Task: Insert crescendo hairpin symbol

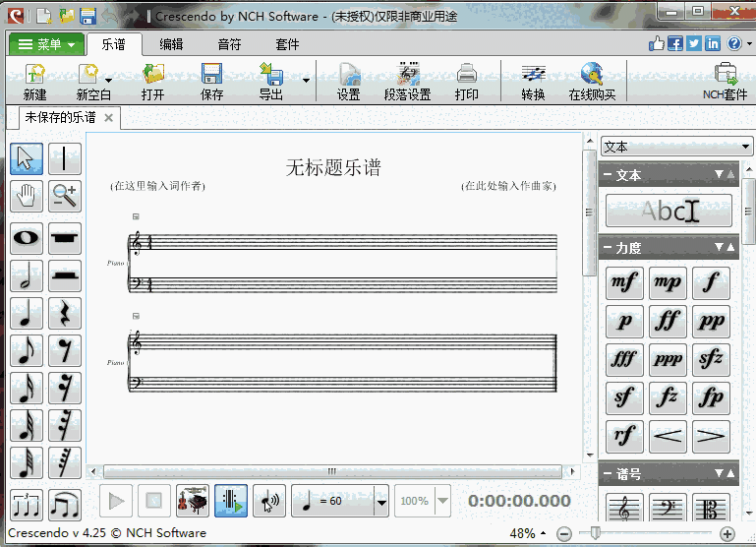Action: click(668, 436)
